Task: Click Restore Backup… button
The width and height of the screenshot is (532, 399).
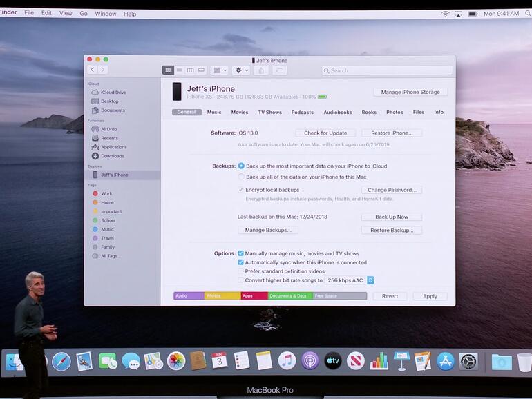Action: [x=392, y=230]
